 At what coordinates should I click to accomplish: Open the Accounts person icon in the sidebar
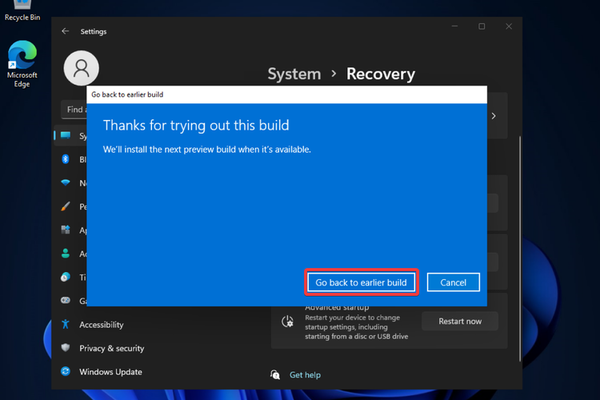[x=66, y=254]
